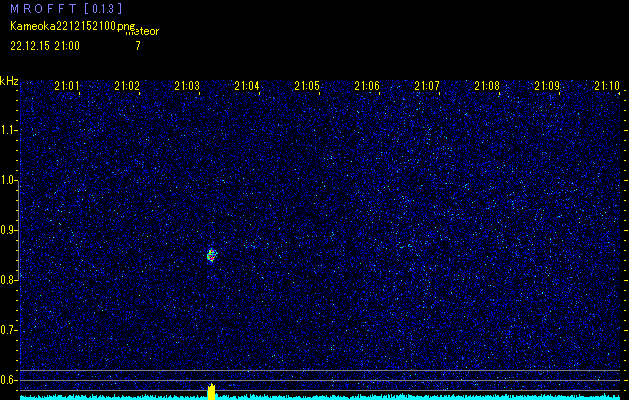Viewport: 629px width, 400px height.
Task: Click the 21:10 time axis label
Action: (607, 86)
